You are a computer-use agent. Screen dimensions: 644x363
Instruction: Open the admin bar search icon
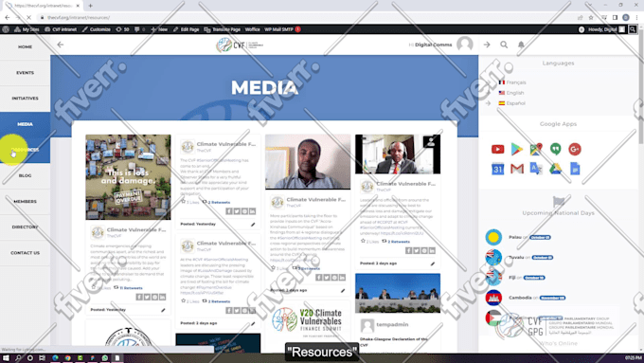tap(633, 29)
